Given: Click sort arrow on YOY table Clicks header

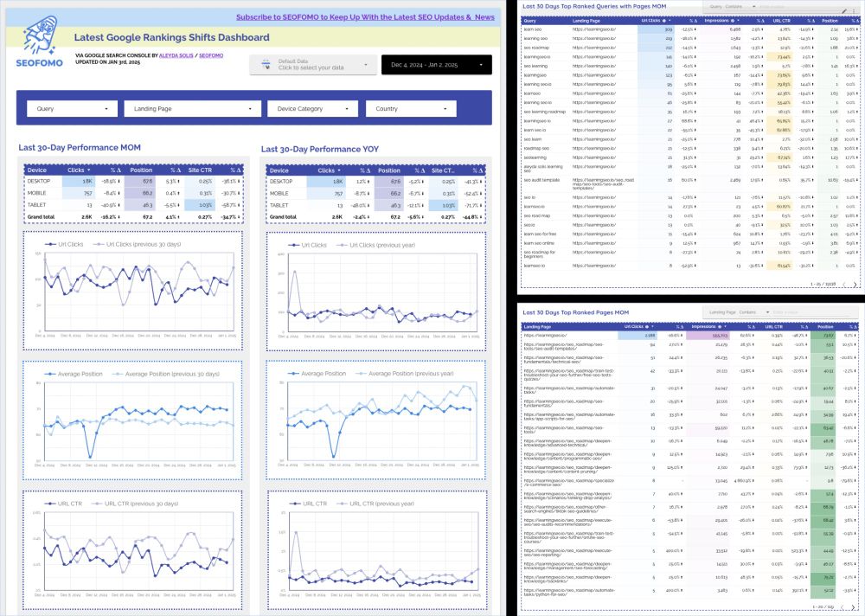Looking at the screenshot, I should pos(339,170).
